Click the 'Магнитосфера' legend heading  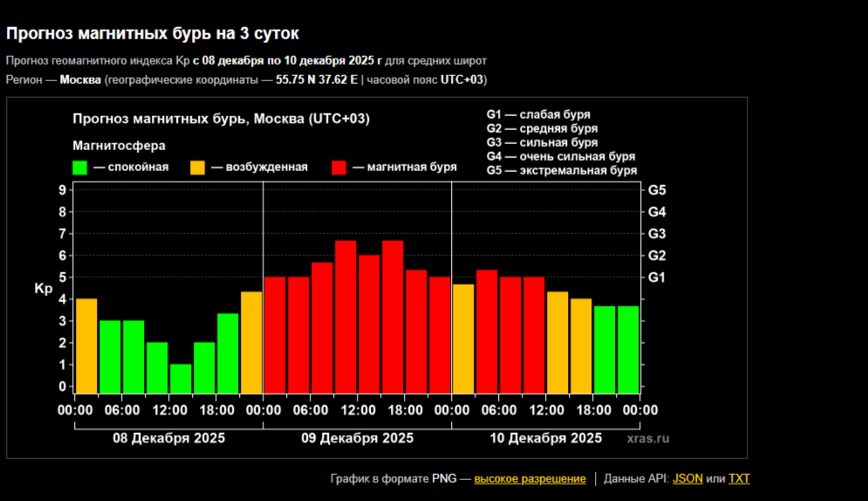pos(119,146)
